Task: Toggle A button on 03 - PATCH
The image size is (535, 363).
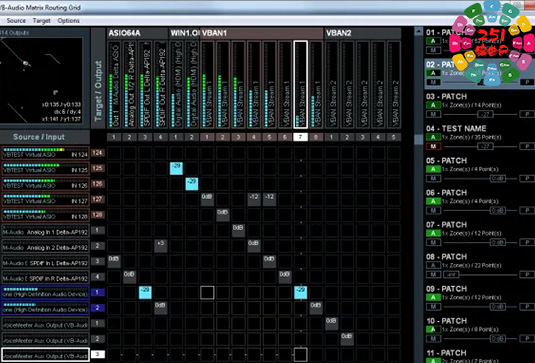Action: (x=433, y=105)
